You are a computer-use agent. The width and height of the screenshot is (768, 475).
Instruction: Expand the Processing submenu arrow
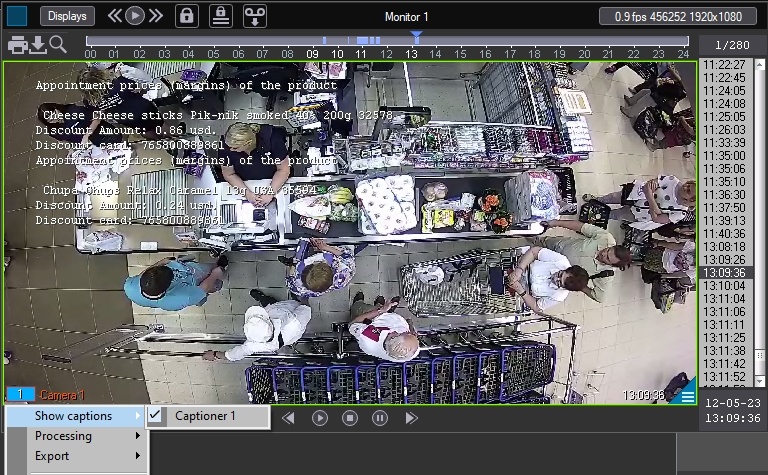coord(138,435)
